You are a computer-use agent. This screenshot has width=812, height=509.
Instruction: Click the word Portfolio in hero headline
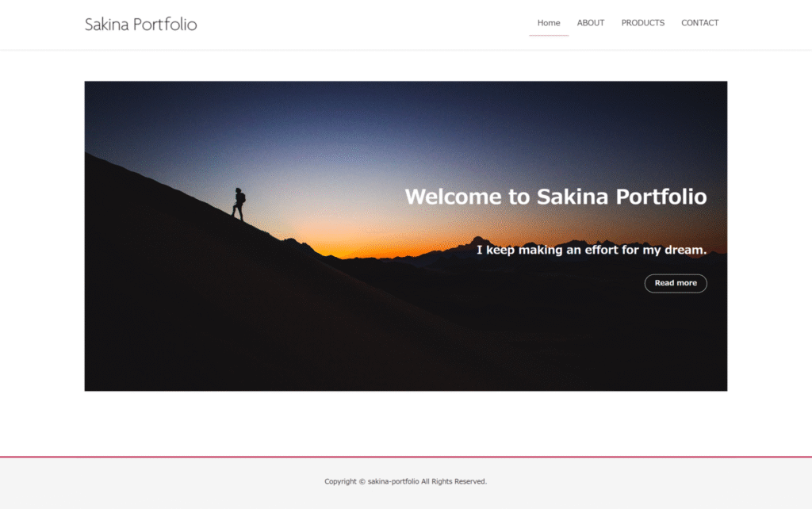pyautogui.click(x=661, y=197)
